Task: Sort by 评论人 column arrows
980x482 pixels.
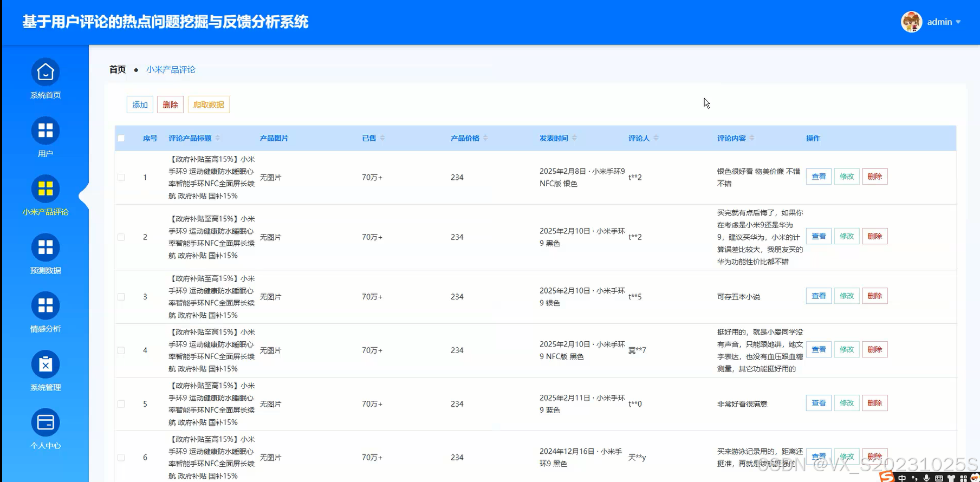Action: pyautogui.click(x=656, y=138)
